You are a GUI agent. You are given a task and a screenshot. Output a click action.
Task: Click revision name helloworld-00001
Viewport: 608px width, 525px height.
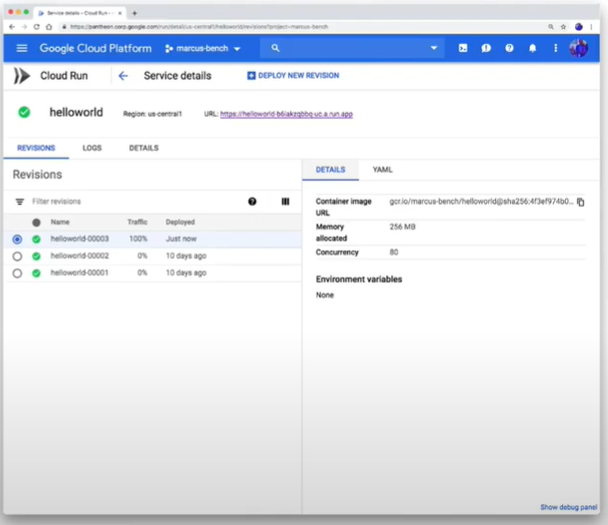click(79, 273)
